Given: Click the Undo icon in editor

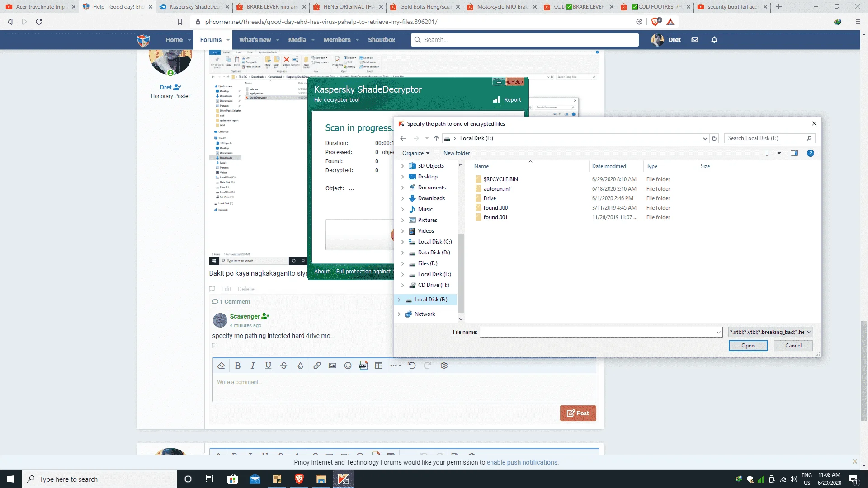Looking at the screenshot, I should [412, 366].
